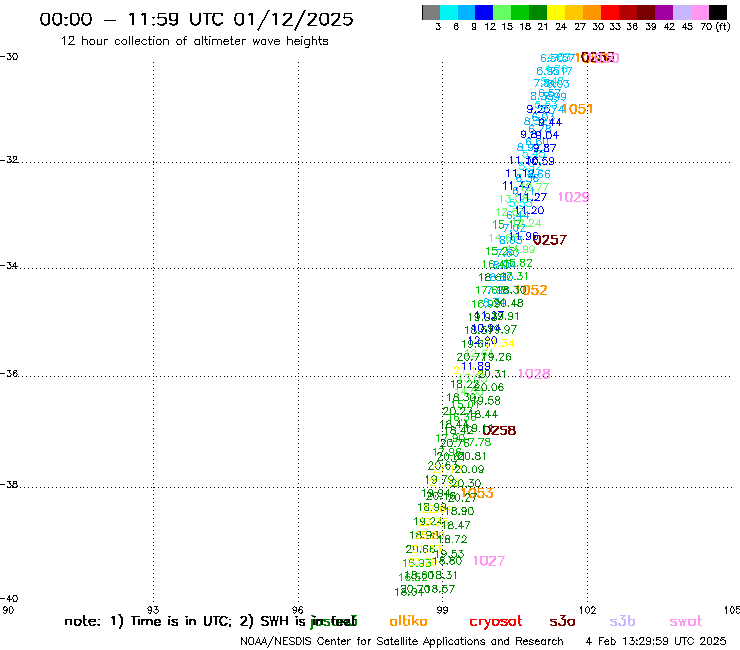Click the black swatch ending the color scale
Screen dimensions: 740x650
pos(717,12)
